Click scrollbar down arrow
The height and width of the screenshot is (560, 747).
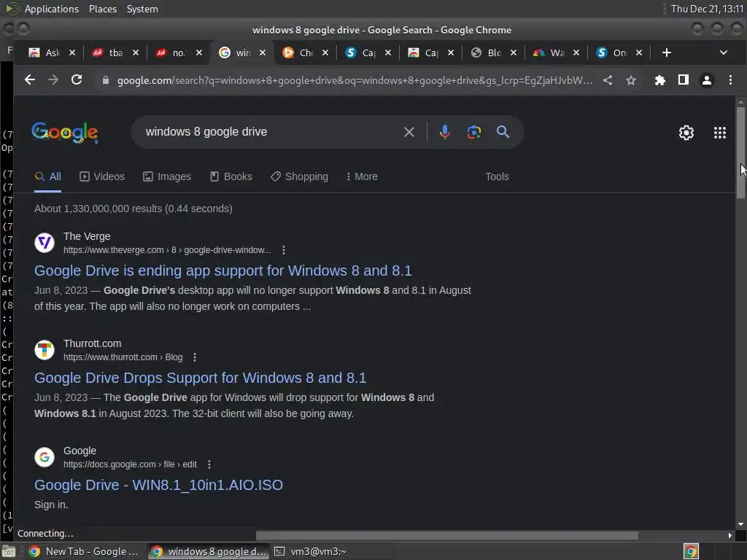[x=740, y=524]
